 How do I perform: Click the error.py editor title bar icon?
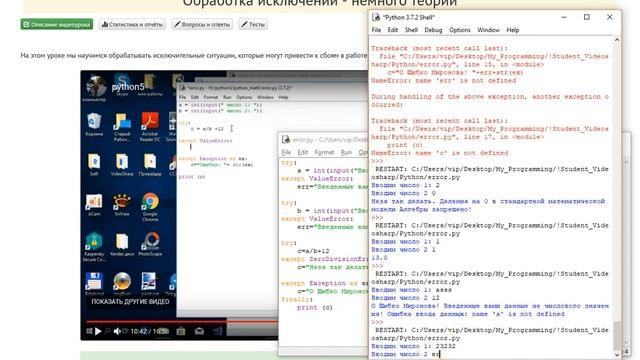point(286,140)
